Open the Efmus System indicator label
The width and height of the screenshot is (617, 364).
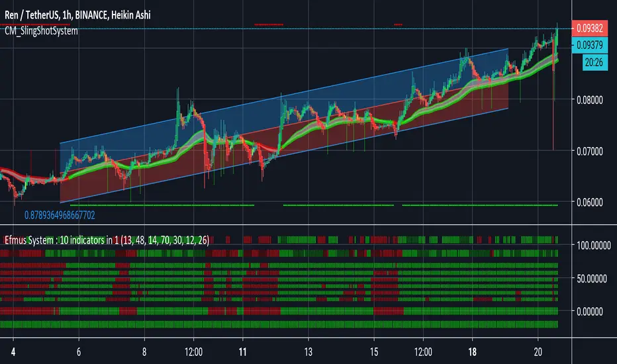click(x=107, y=240)
